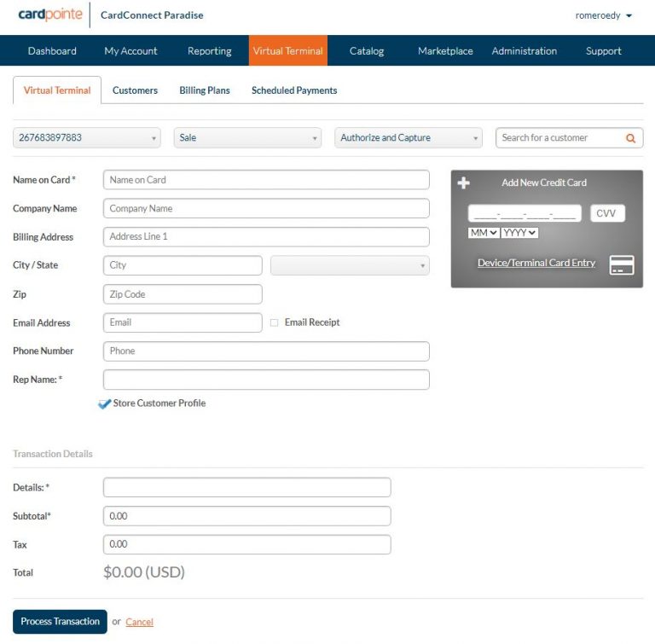Uncheck the Store Customer Profile checkbox
The width and height of the screenshot is (655, 644).
(105, 403)
